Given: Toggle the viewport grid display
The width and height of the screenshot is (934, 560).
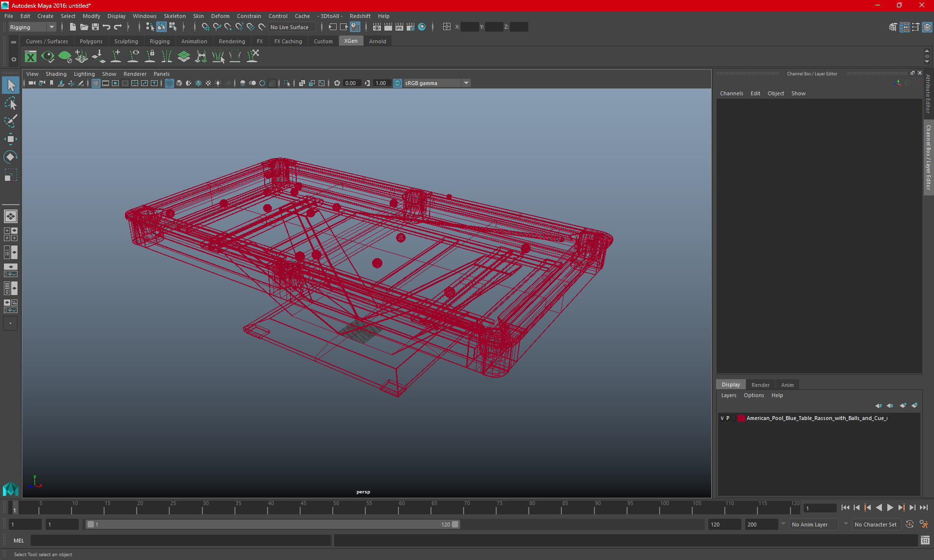Looking at the screenshot, I should tap(96, 83).
